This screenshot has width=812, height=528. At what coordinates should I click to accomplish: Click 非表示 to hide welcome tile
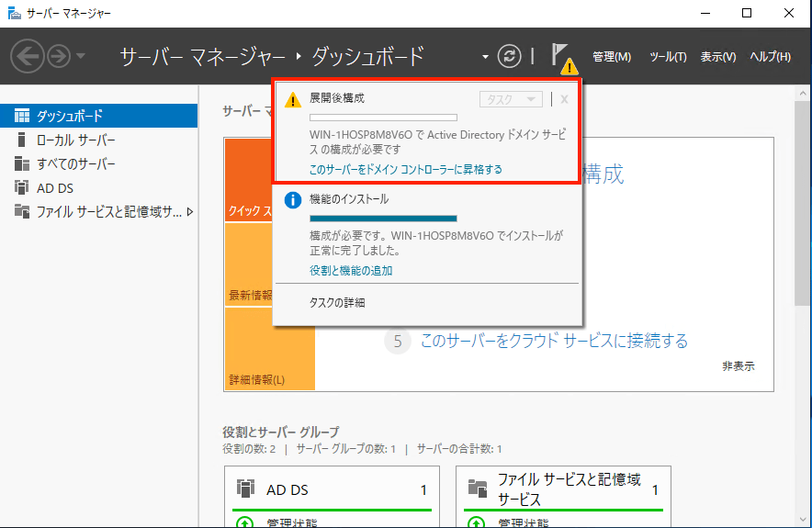(738, 366)
